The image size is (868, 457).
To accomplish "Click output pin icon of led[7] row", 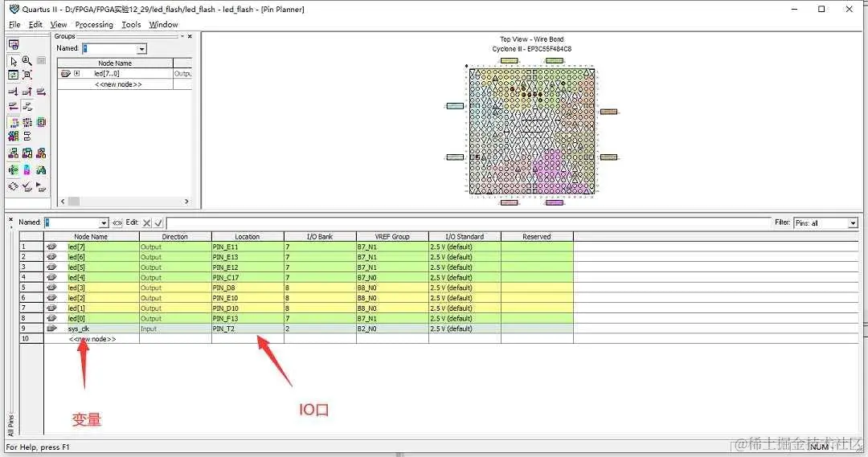I will pyautogui.click(x=51, y=247).
